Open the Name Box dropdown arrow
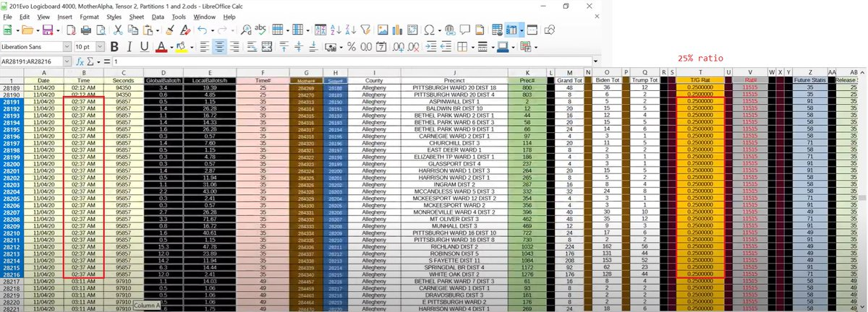 click(x=67, y=62)
